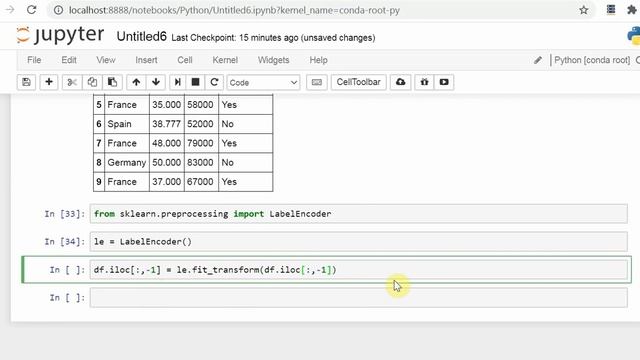Cut selected cells with scissors icon
The height and width of the screenshot is (360, 640).
(x=72, y=82)
